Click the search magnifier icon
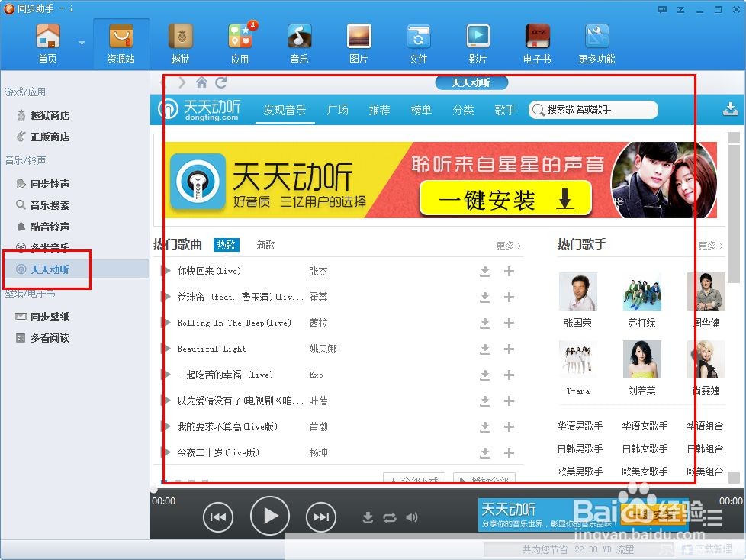The height and width of the screenshot is (560, 746). point(538,110)
